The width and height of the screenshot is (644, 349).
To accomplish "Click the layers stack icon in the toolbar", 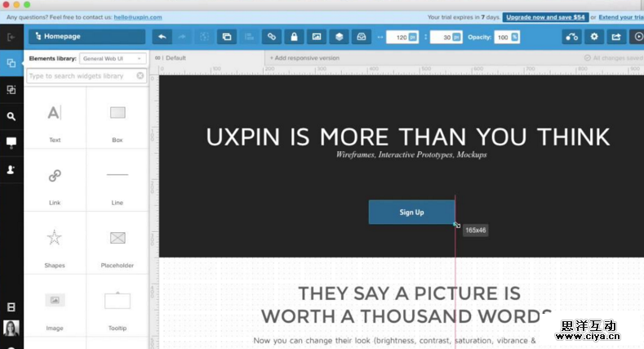I will tap(338, 37).
